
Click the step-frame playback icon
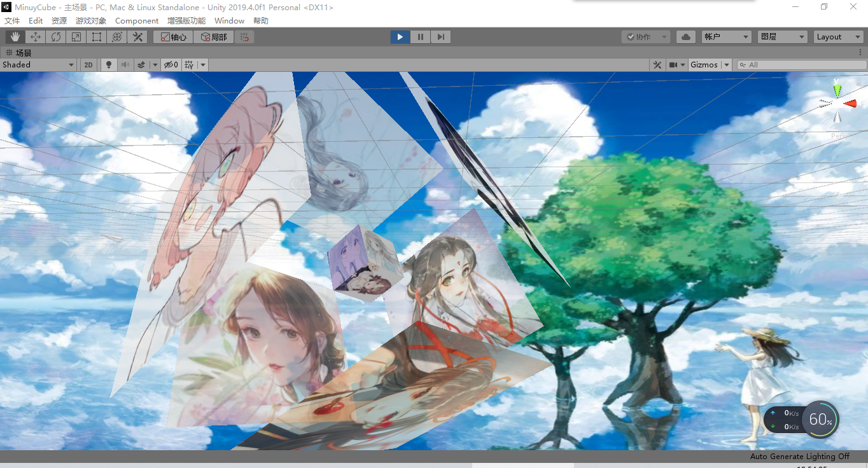pyautogui.click(x=440, y=36)
